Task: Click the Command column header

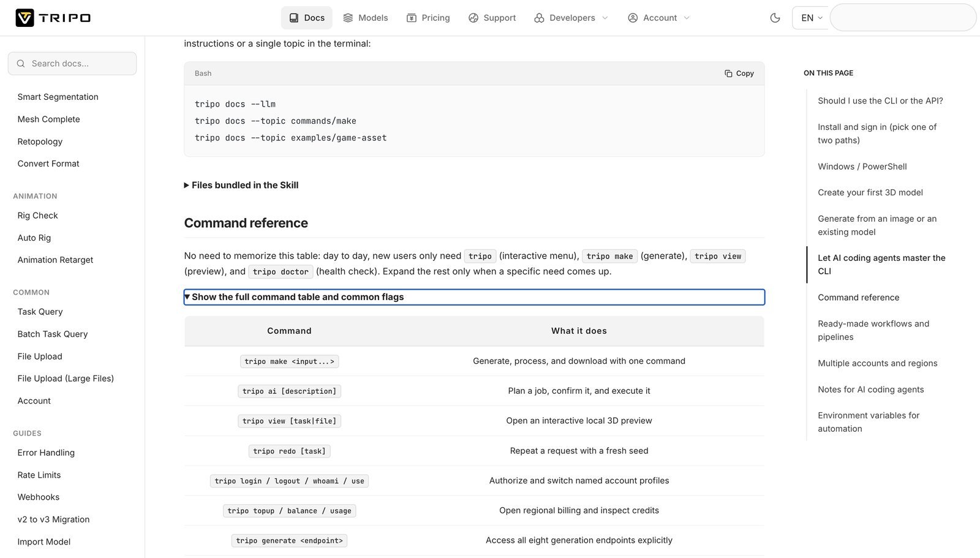Action: point(289,331)
